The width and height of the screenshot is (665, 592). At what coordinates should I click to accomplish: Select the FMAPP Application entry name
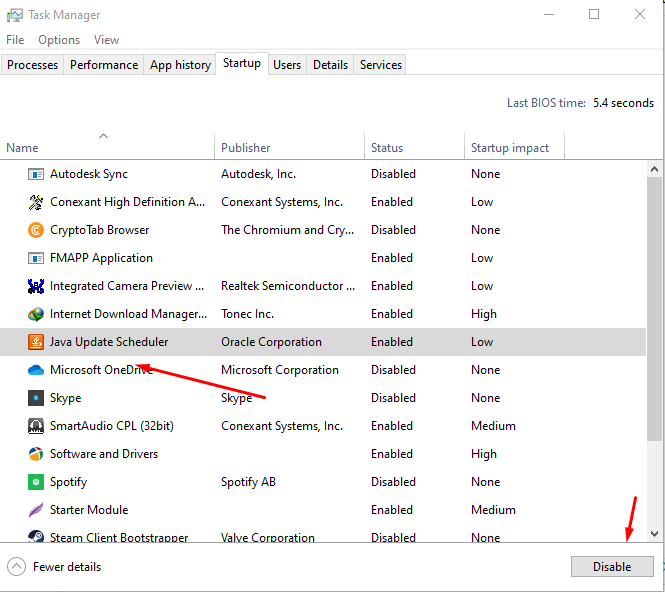click(101, 258)
